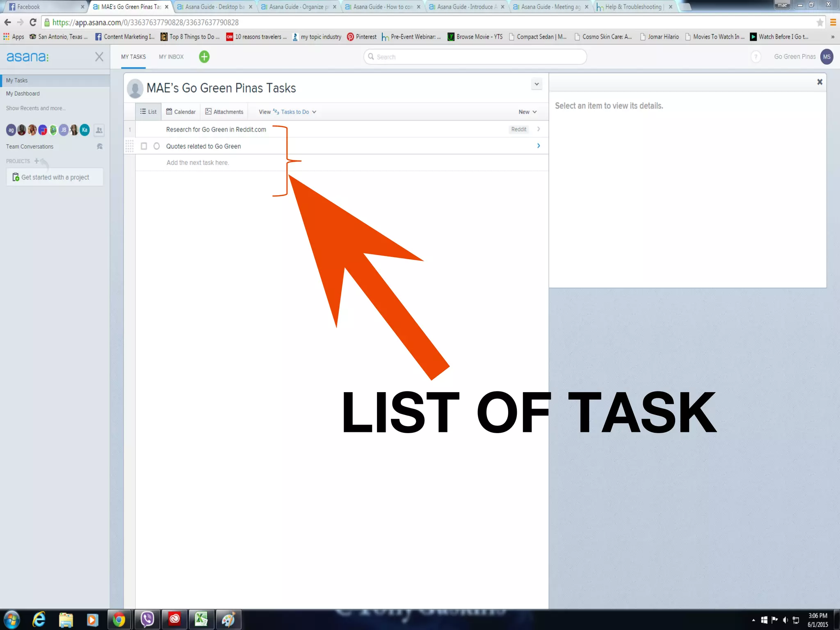Open File Explorer from the taskbar
Viewport: 840px width, 630px height.
pyautogui.click(x=66, y=620)
